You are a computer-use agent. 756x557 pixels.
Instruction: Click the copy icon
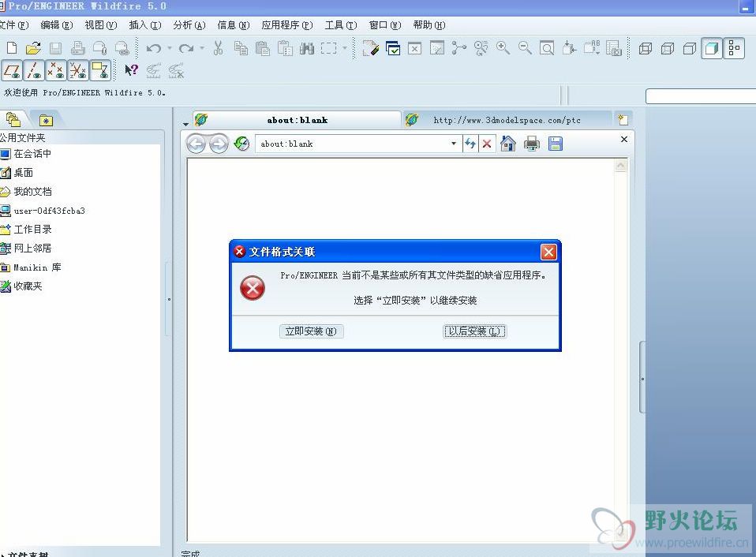[x=241, y=48]
